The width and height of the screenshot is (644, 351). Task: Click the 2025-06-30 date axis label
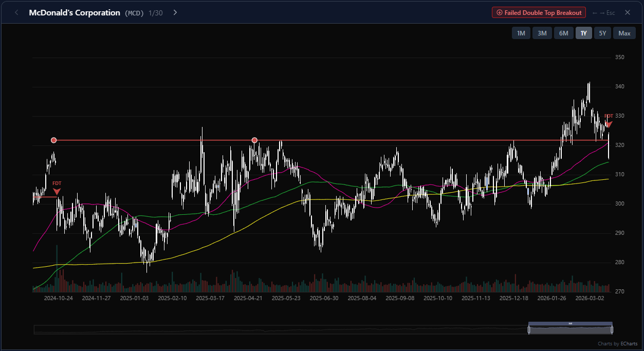tap(324, 298)
